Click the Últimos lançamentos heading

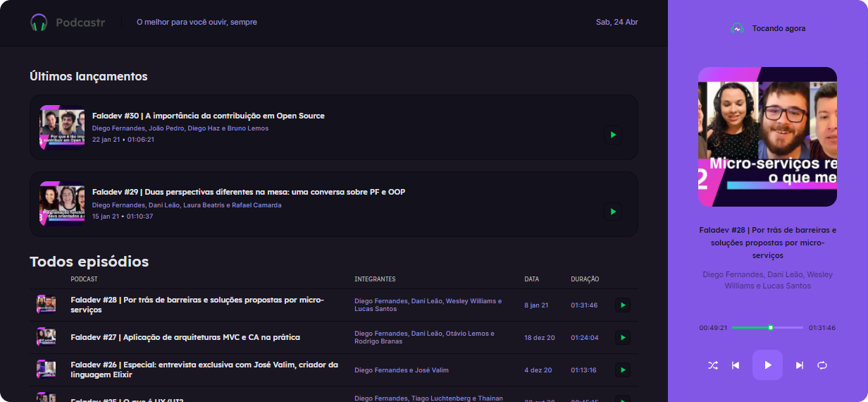[x=89, y=76]
